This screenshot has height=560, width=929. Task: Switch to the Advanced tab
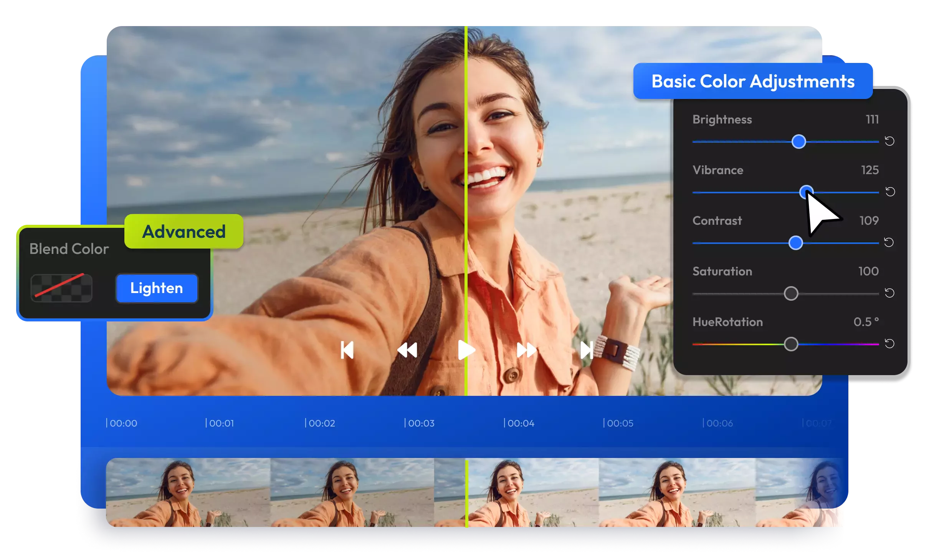(184, 232)
